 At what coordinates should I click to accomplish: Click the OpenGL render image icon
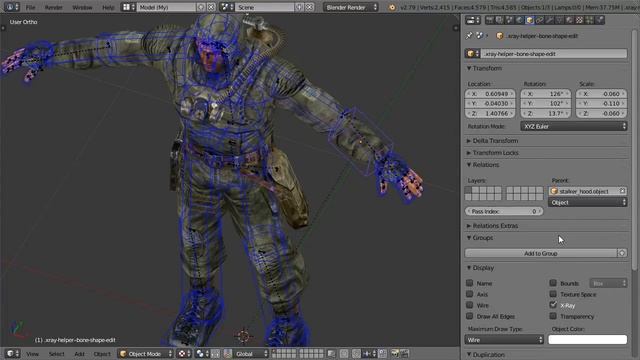(x=395, y=353)
